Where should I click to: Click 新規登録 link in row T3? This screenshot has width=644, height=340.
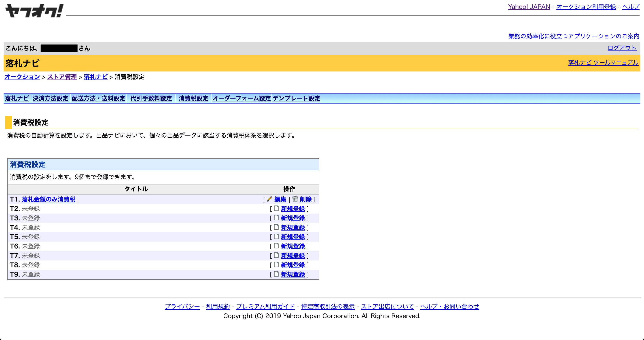(x=293, y=218)
